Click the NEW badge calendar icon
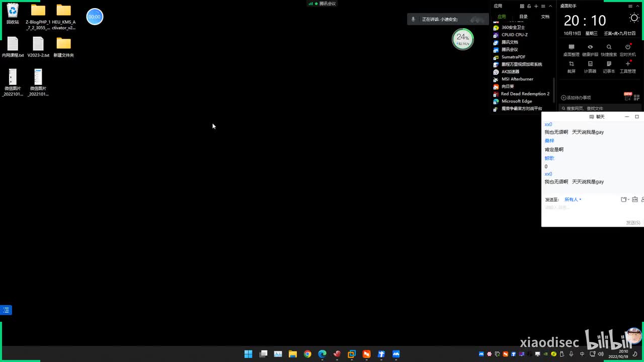Screen dimensions: 644x362 point(627,97)
